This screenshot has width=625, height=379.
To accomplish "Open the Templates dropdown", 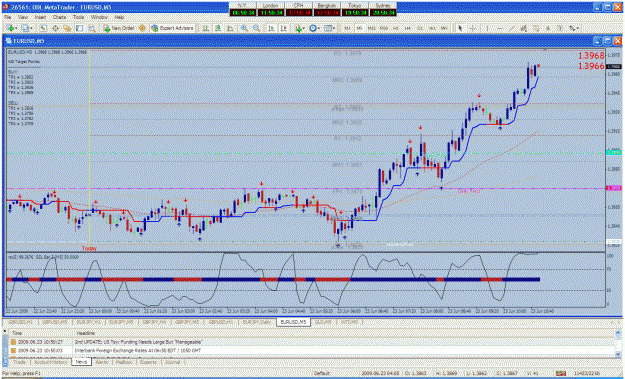I will tap(329, 28).
